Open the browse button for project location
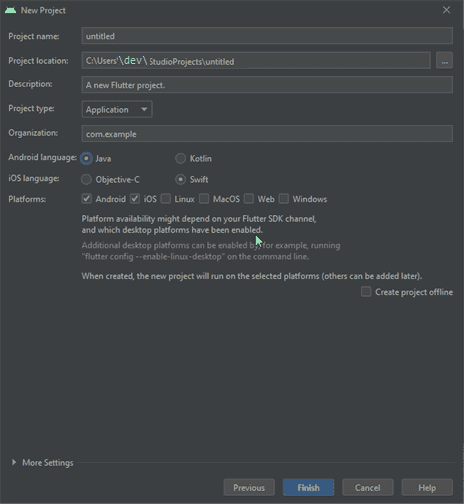 444,61
